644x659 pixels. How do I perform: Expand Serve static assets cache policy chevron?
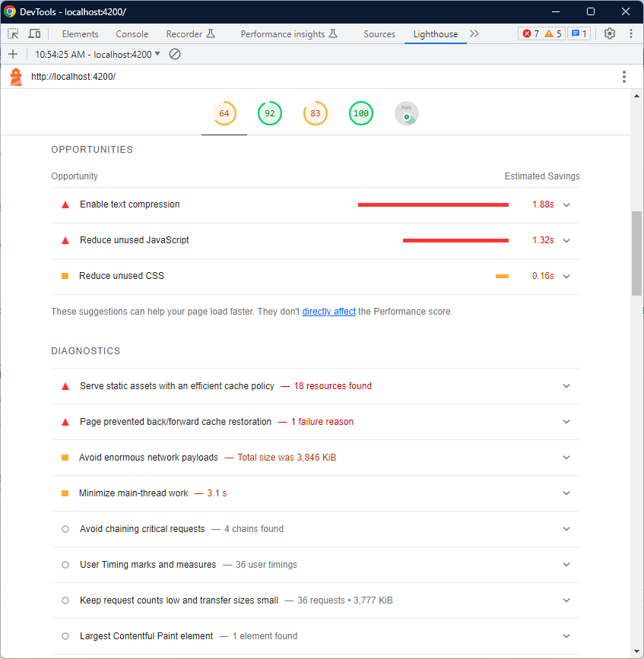(566, 386)
